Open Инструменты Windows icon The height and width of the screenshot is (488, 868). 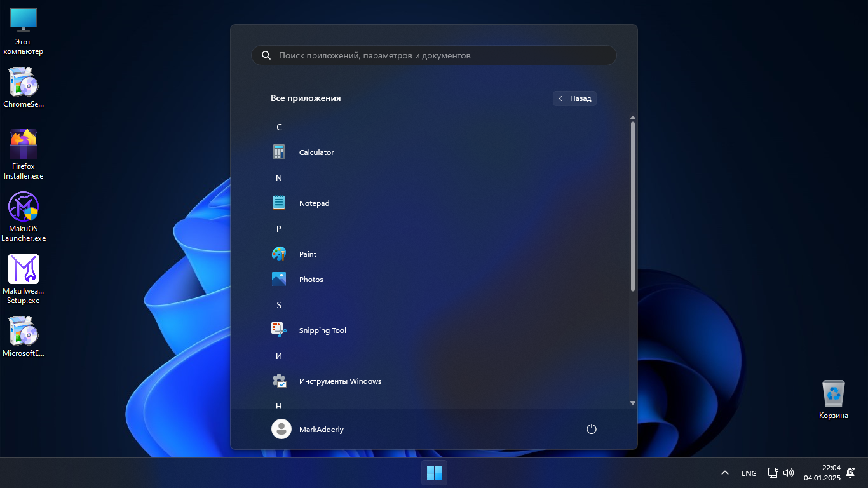tap(278, 381)
